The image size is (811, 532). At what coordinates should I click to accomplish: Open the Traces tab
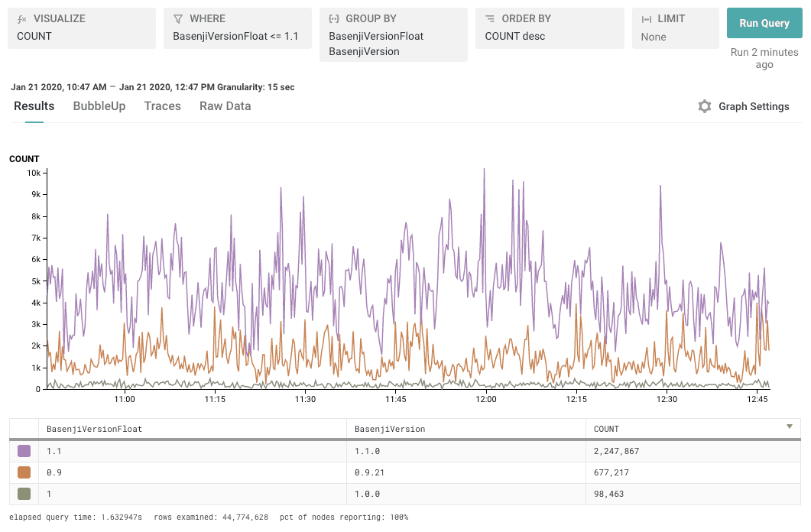coord(162,106)
